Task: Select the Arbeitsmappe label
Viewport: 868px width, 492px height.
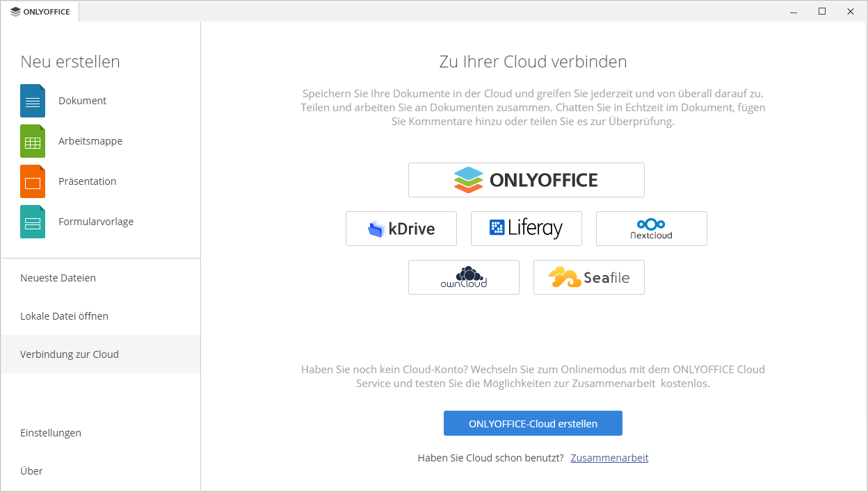Action: [90, 141]
